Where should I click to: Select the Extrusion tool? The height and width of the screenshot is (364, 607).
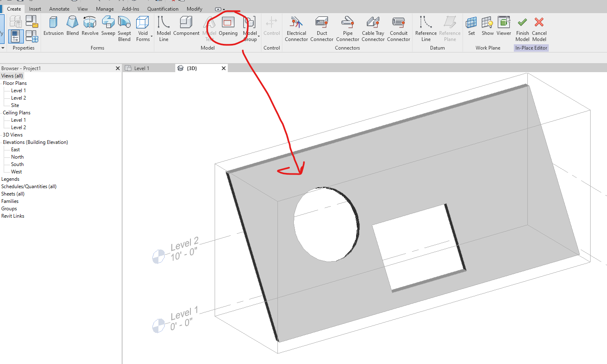(x=53, y=27)
